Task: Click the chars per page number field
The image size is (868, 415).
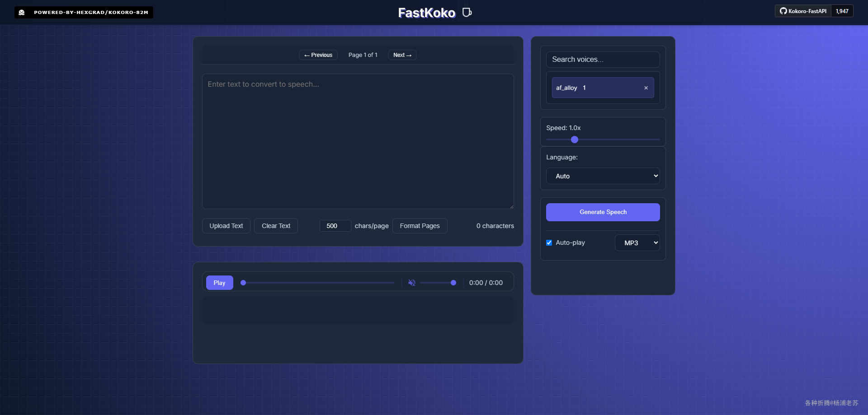Action: [x=335, y=226]
